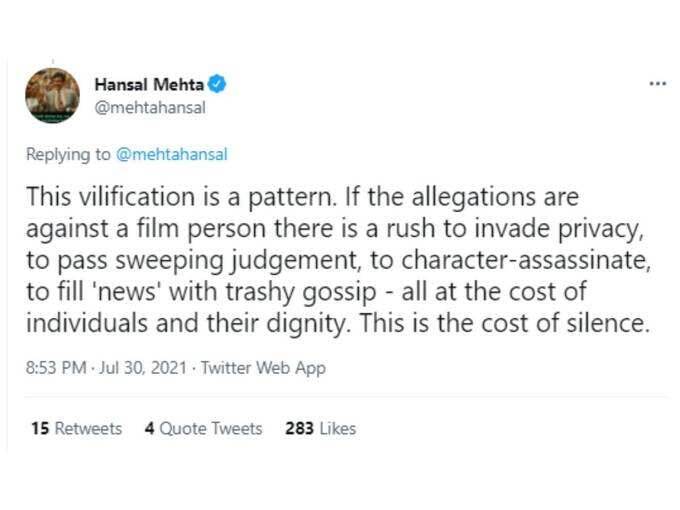View the Retweets list label
This screenshot has height=510, width=680.
coord(88,428)
